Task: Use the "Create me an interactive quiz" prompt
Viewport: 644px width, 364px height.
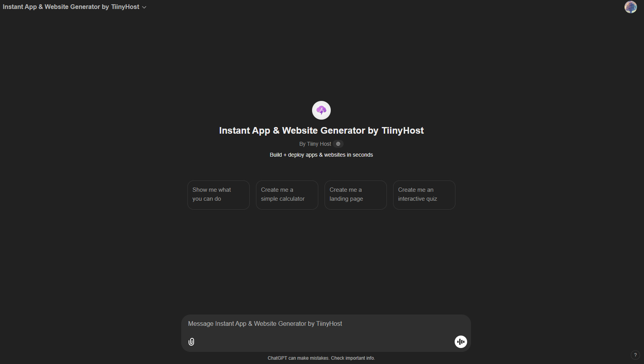Action: point(424,195)
